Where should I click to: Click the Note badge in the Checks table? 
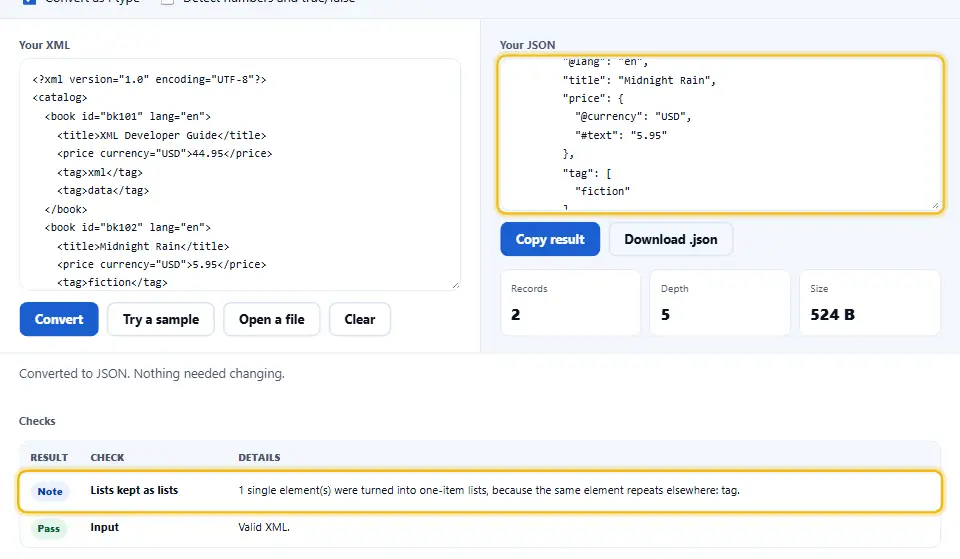pyautogui.click(x=50, y=491)
